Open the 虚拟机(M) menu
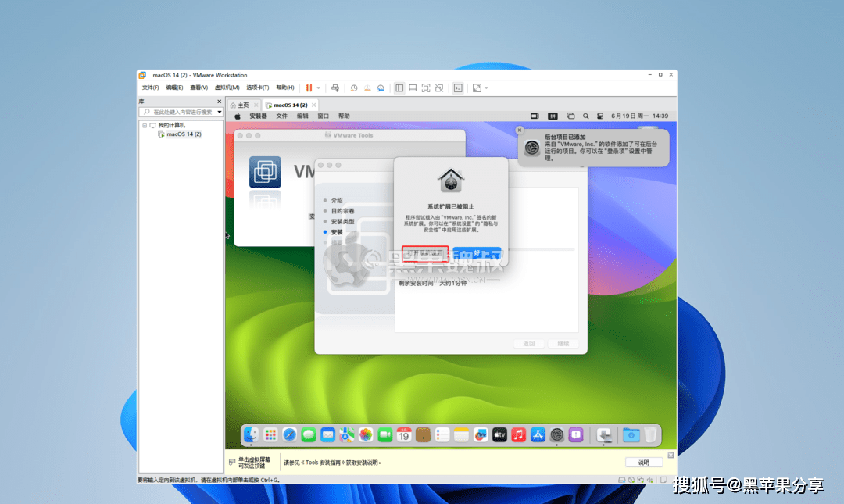Viewport: 844px width, 504px height. click(227, 88)
